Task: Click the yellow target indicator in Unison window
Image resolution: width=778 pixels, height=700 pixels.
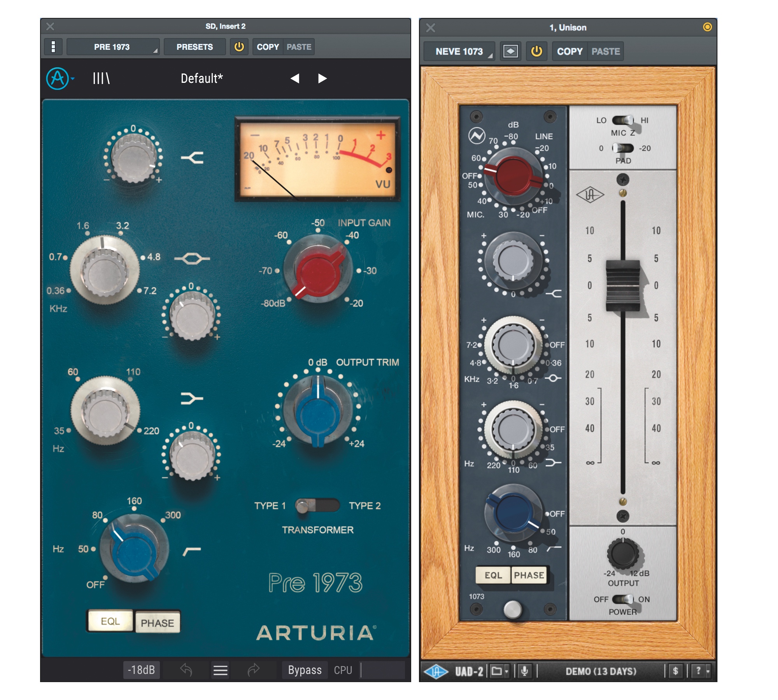Action: pyautogui.click(x=707, y=27)
